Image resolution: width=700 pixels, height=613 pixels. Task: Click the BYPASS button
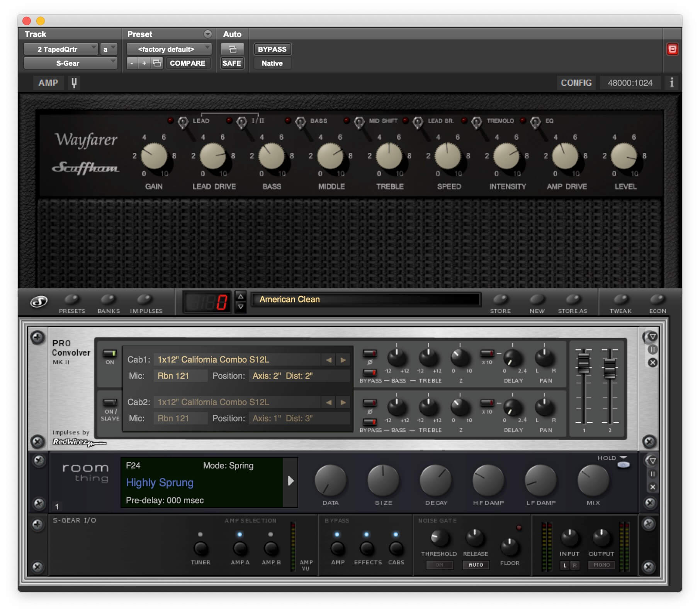[x=272, y=49]
